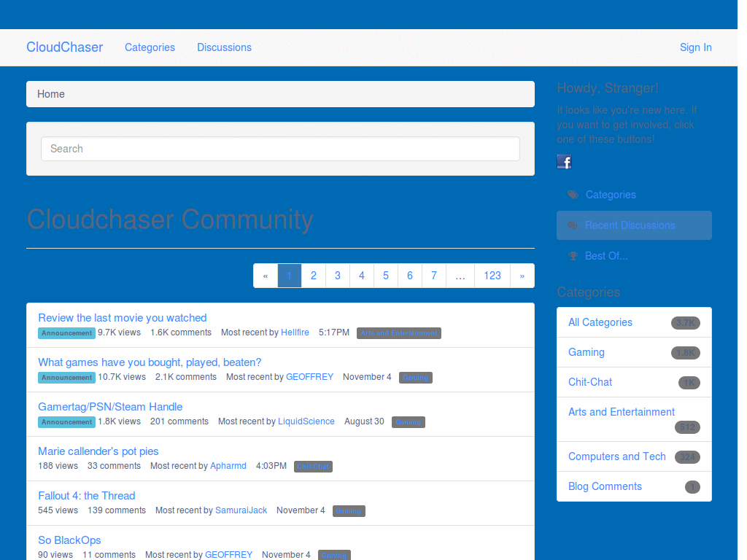747x560 pixels.
Task: Click Gaming tag on Gamertag thread
Action: (409, 422)
